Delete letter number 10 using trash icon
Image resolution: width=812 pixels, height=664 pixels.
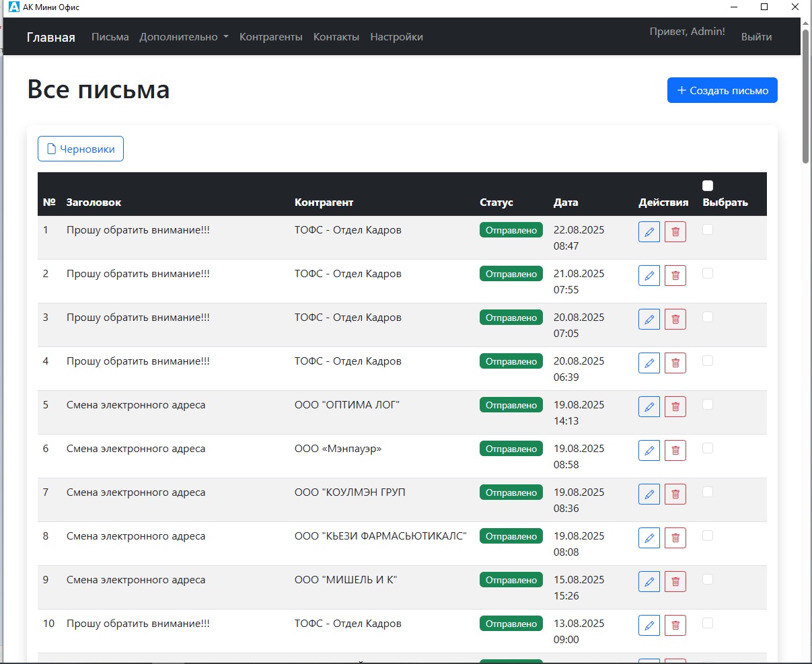pyautogui.click(x=675, y=626)
